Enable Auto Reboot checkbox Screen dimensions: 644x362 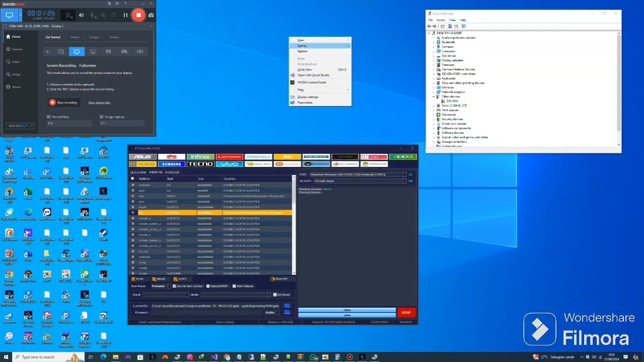coord(233,286)
